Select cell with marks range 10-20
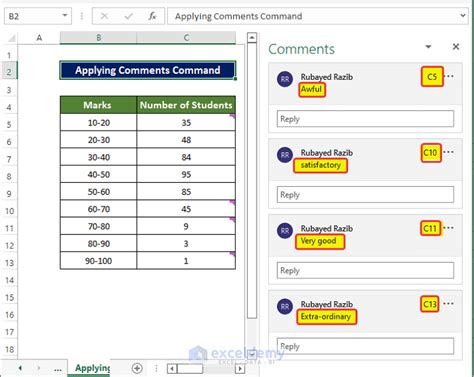The height and width of the screenshot is (377, 474). [98, 123]
